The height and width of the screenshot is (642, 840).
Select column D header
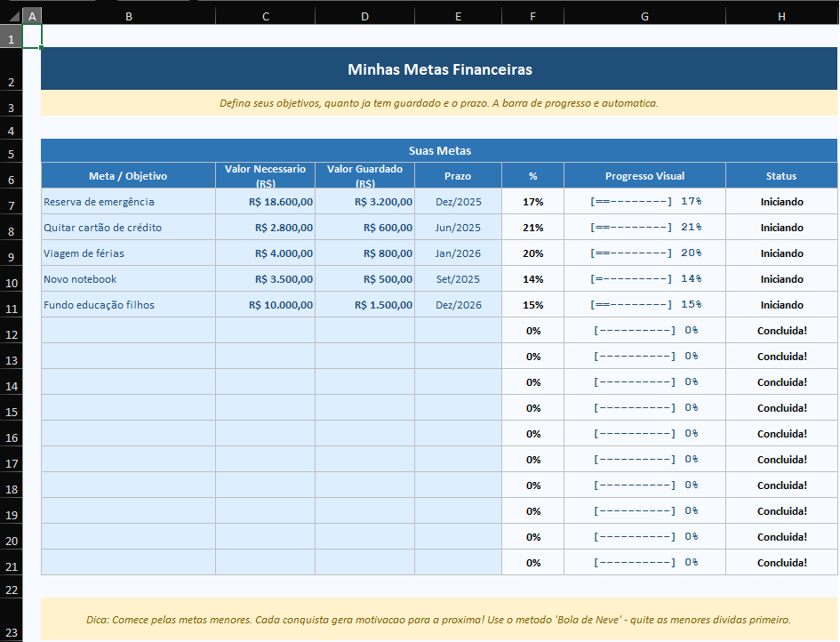pyautogui.click(x=364, y=17)
